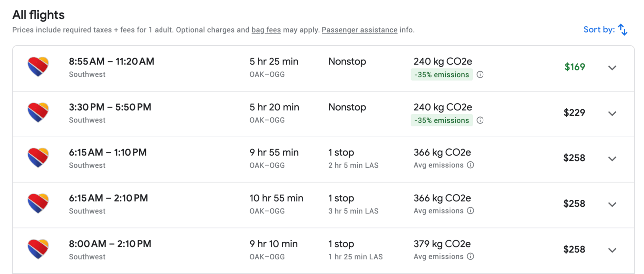Screen dimensions: 644x274
Task: Expand the 6:15 AM – 2:10 PM flight details
Action: click(x=612, y=204)
